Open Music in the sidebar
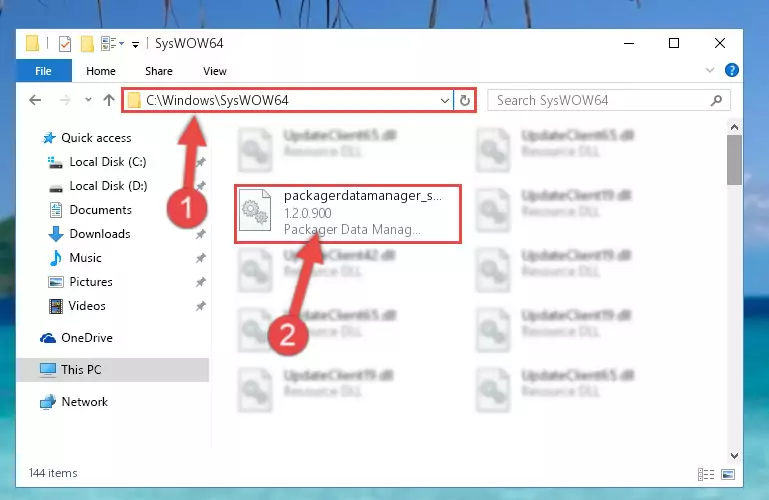The height and width of the screenshot is (500, 769). [75, 258]
